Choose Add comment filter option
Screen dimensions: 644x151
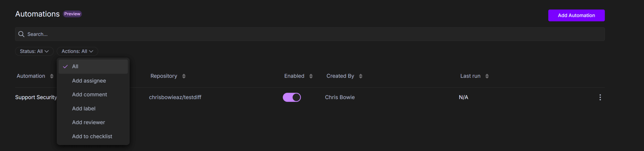point(90,94)
